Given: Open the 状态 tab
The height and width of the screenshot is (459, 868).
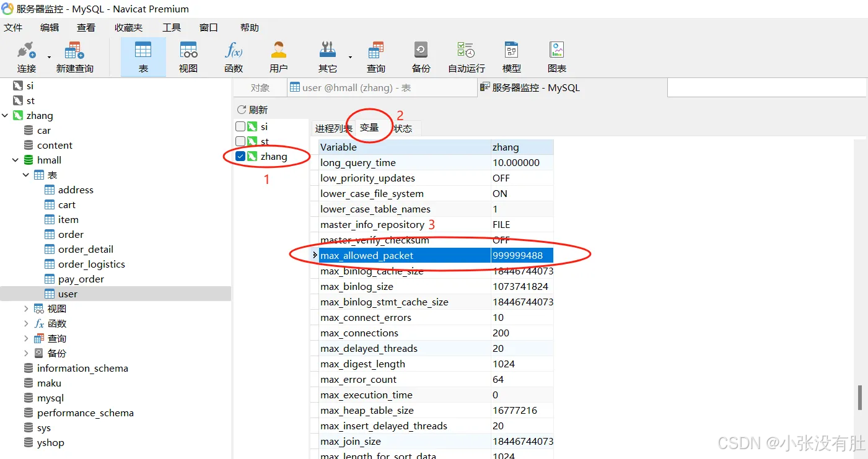Looking at the screenshot, I should click(x=403, y=128).
